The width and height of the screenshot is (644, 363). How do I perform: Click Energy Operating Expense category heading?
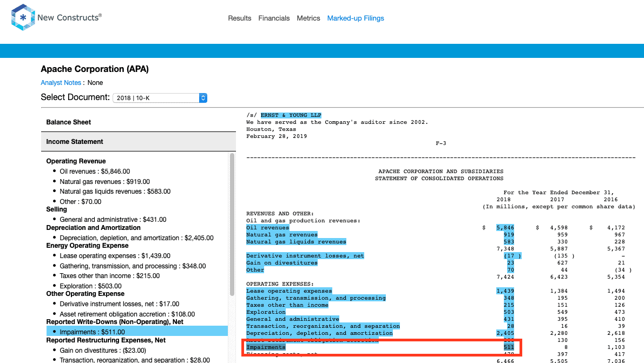(x=88, y=246)
